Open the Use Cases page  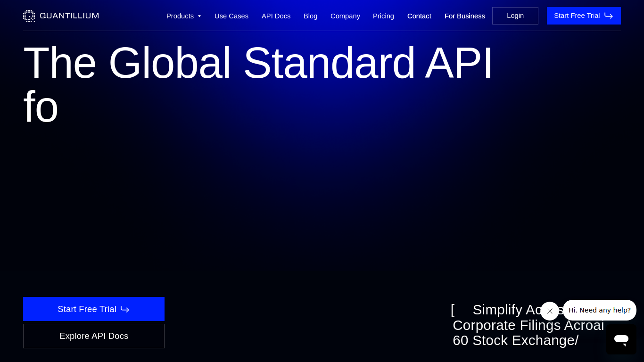231,16
